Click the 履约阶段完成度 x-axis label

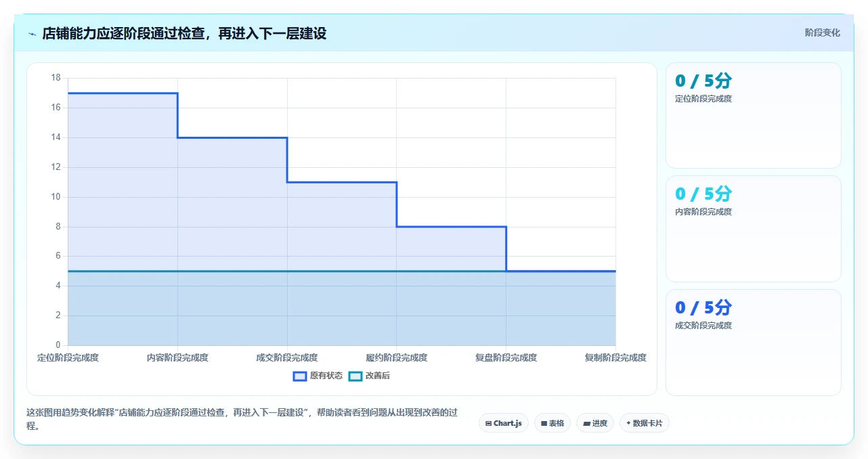pyautogui.click(x=397, y=357)
